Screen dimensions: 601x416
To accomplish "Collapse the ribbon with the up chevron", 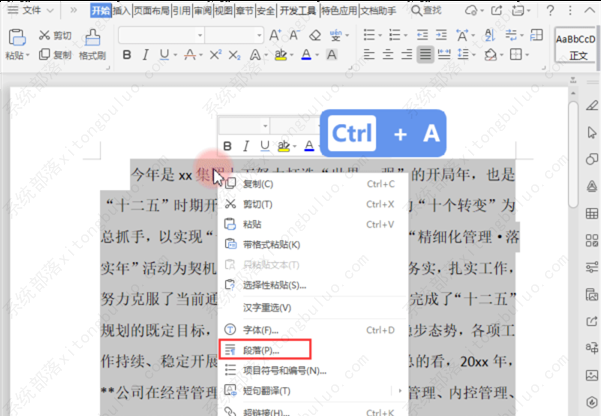I will pyautogui.click(x=589, y=11).
